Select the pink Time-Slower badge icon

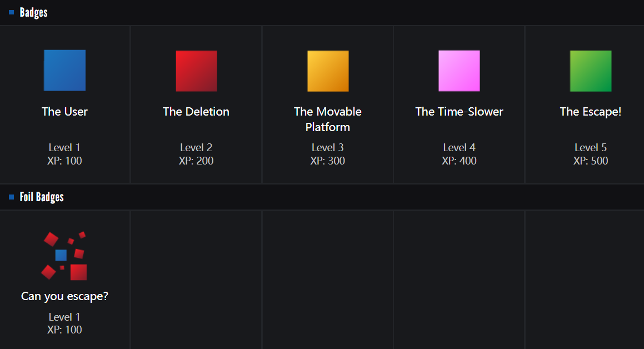tap(459, 71)
